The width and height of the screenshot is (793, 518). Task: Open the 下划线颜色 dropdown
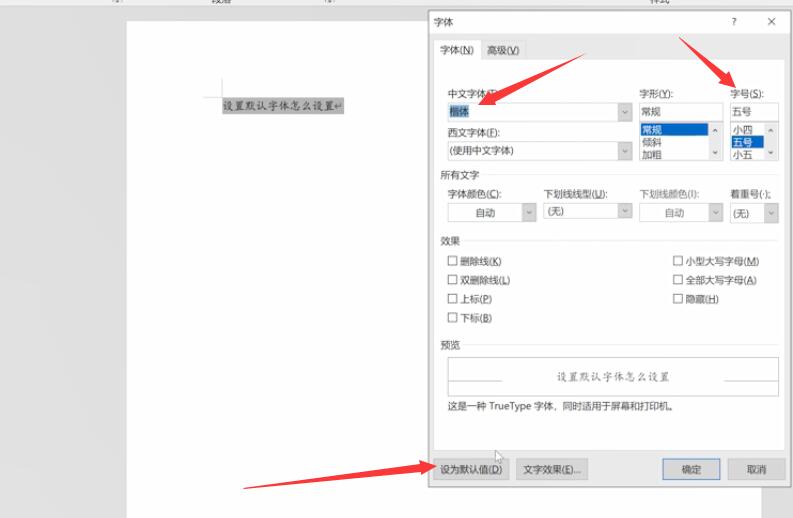point(716,212)
